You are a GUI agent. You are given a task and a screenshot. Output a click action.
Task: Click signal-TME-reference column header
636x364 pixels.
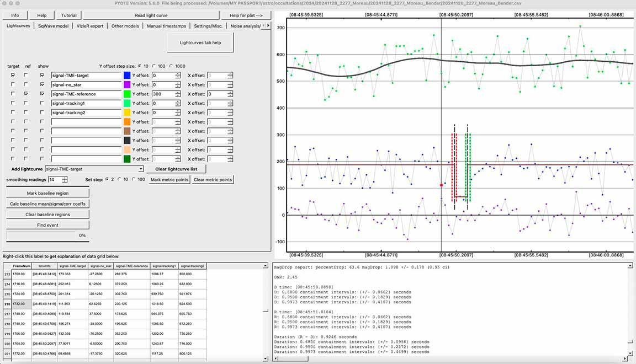tap(132, 266)
